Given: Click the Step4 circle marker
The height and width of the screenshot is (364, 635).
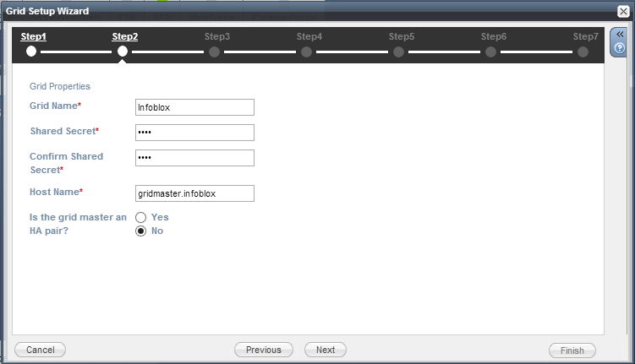Looking at the screenshot, I should 307,52.
